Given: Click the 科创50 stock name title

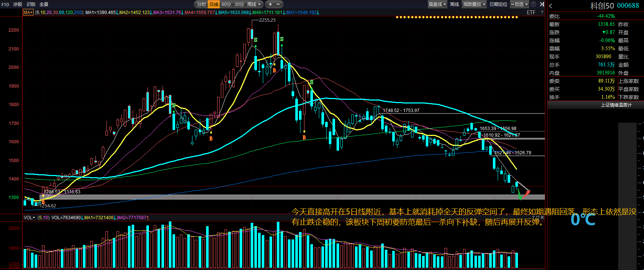Looking at the screenshot, I should tap(602, 6).
